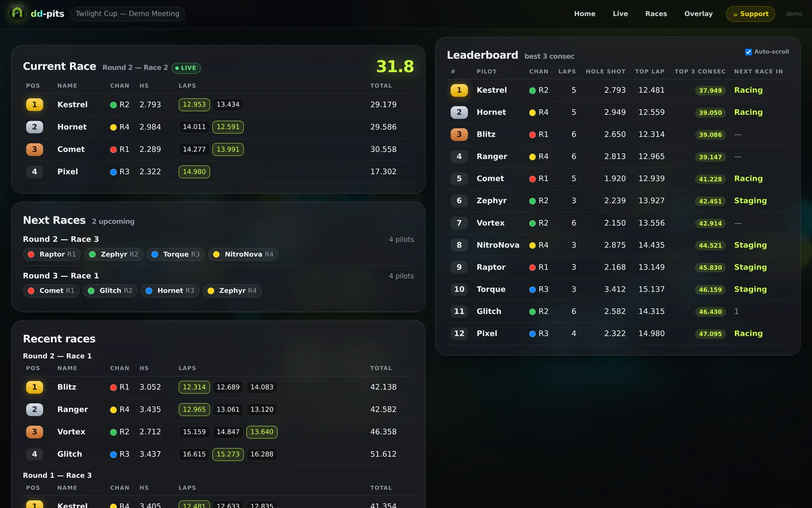Click Kestrel's 37.949 top 3 consec badge
Viewport: 812px width, 508px height.
pos(710,91)
